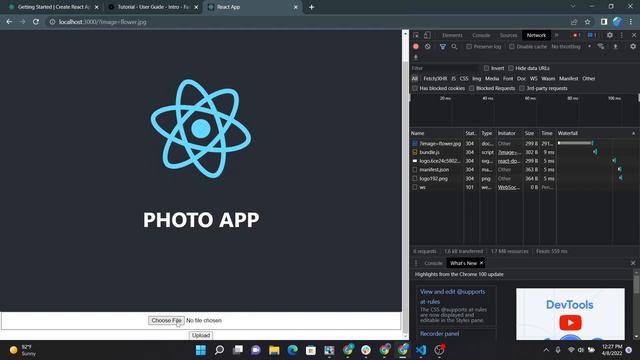Enable Preserve log checkbox
The image size is (640, 360).
(x=469, y=47)
